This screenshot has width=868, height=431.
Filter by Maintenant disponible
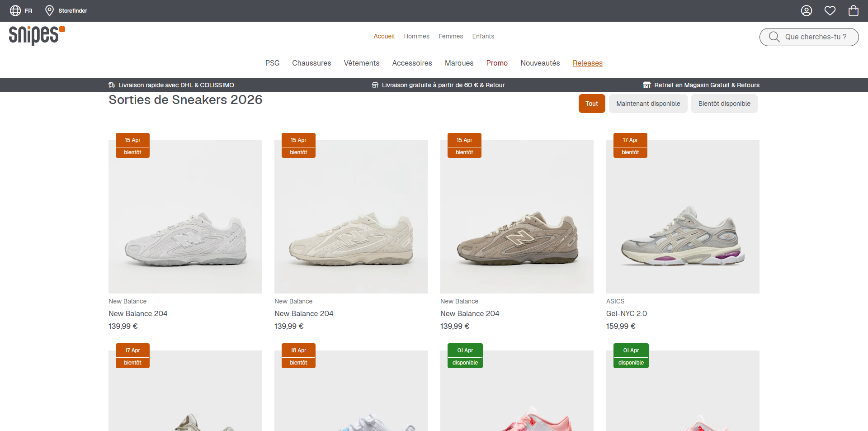point(648,104)
